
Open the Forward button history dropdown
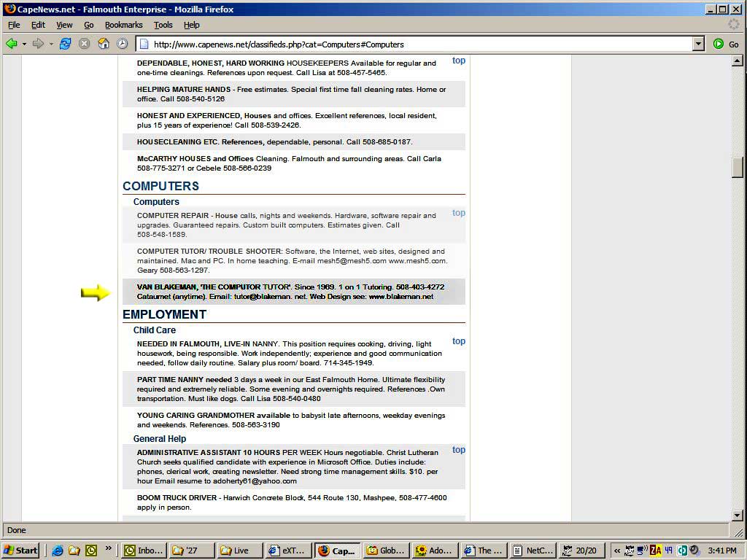[51, 44]
